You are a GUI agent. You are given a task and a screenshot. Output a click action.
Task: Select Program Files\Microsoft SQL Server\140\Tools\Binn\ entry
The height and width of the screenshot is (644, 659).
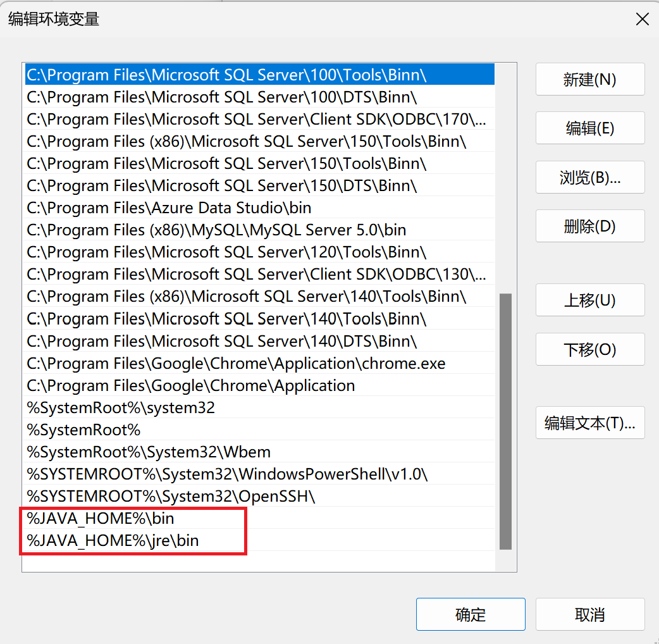click(260, 319)
